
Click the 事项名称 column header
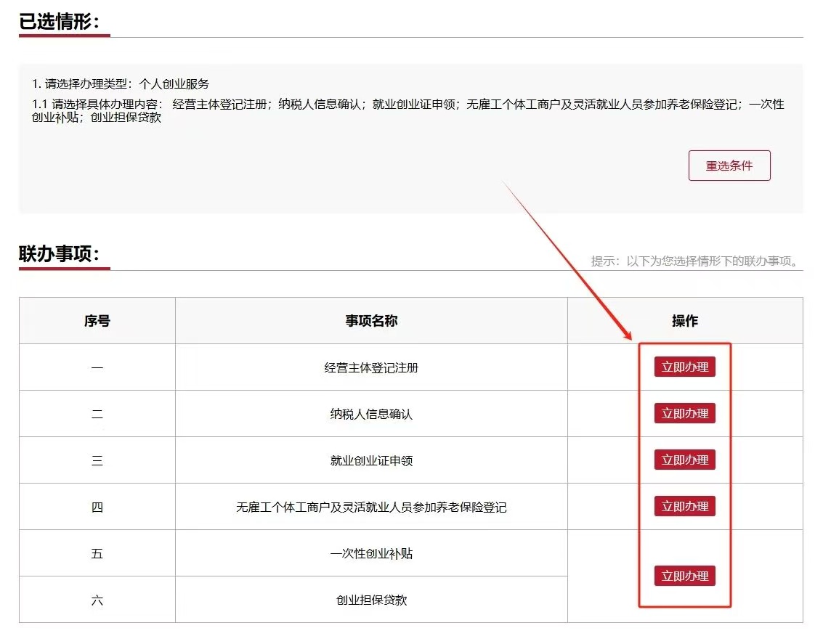pos(371,321)
